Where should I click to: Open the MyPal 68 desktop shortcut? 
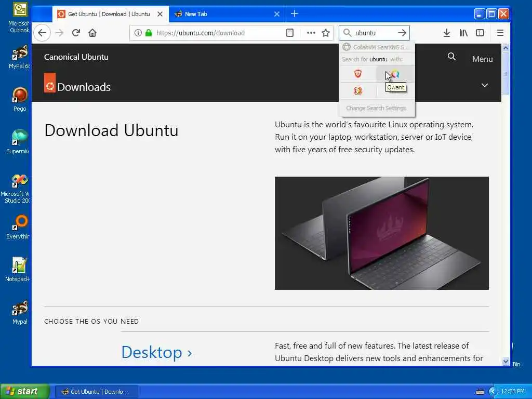click(19, 57)
